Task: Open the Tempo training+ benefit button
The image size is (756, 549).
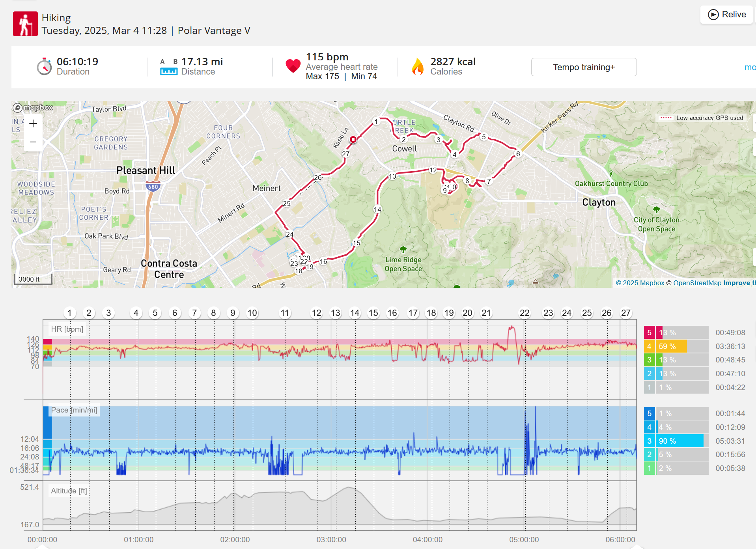Action: click(584, 67)
